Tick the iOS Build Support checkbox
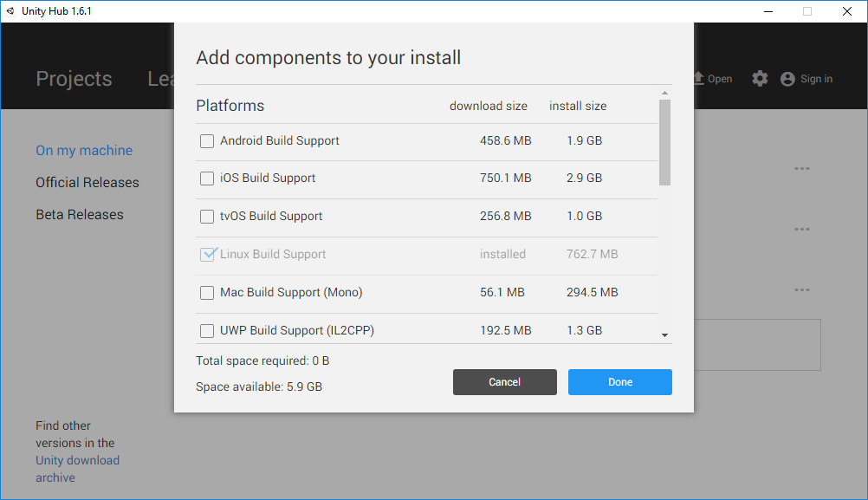Image resolution: width=868 pixels, height=500 pixels. [206, 179]
